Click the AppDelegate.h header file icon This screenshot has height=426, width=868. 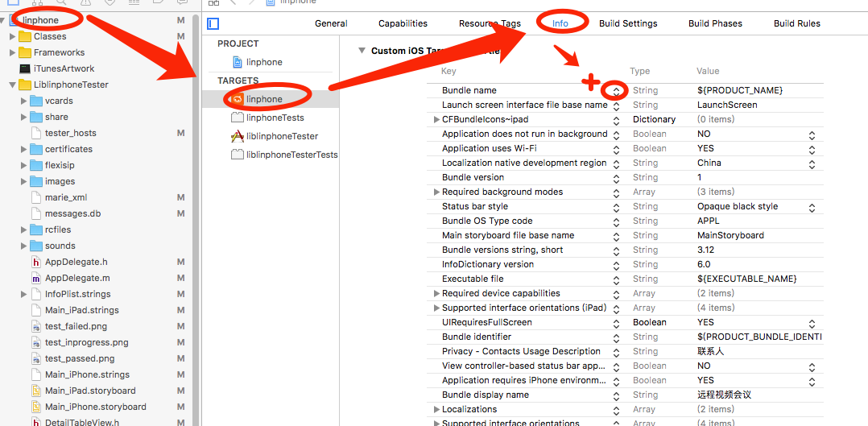point(36,262)
